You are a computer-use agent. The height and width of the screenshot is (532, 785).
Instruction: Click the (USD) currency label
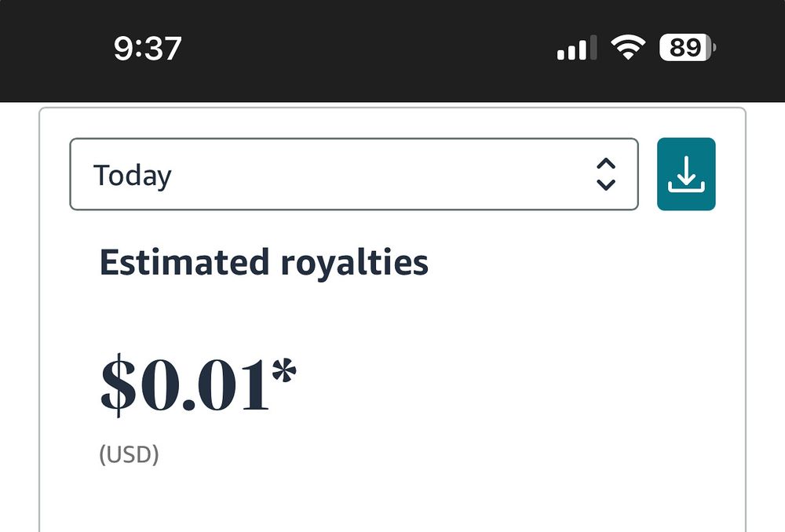point(130,454)
